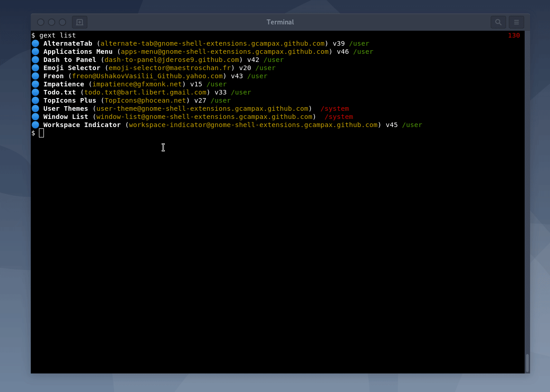The image size is (550, 392).
Task: Click the window-list@gnome-shell-extensions UUID
Action: click(x=205, y=117)
